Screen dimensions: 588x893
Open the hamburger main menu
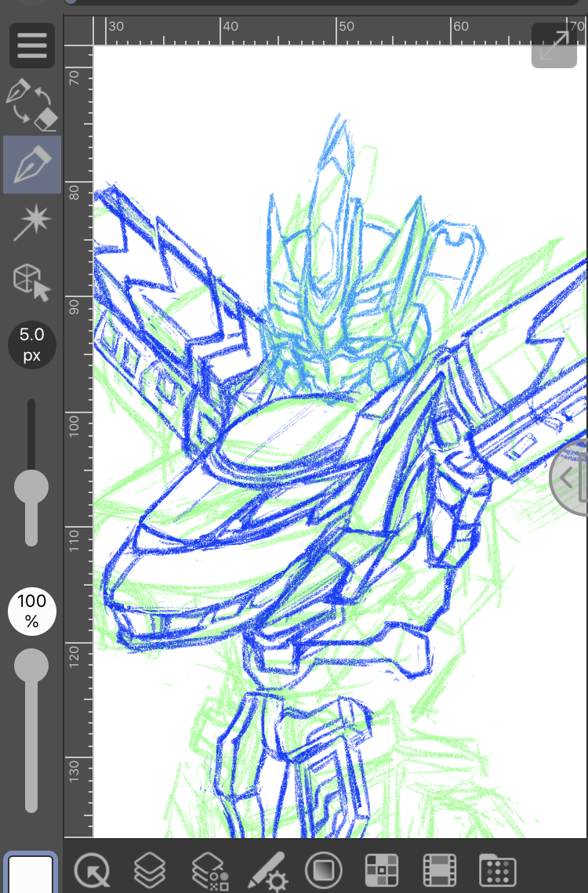point(32,45)
